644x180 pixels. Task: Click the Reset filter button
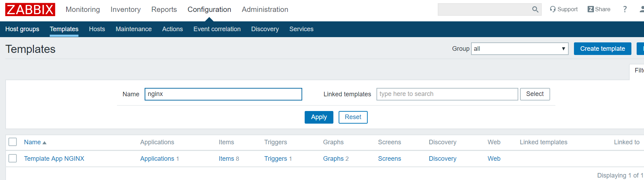[353, 117]
